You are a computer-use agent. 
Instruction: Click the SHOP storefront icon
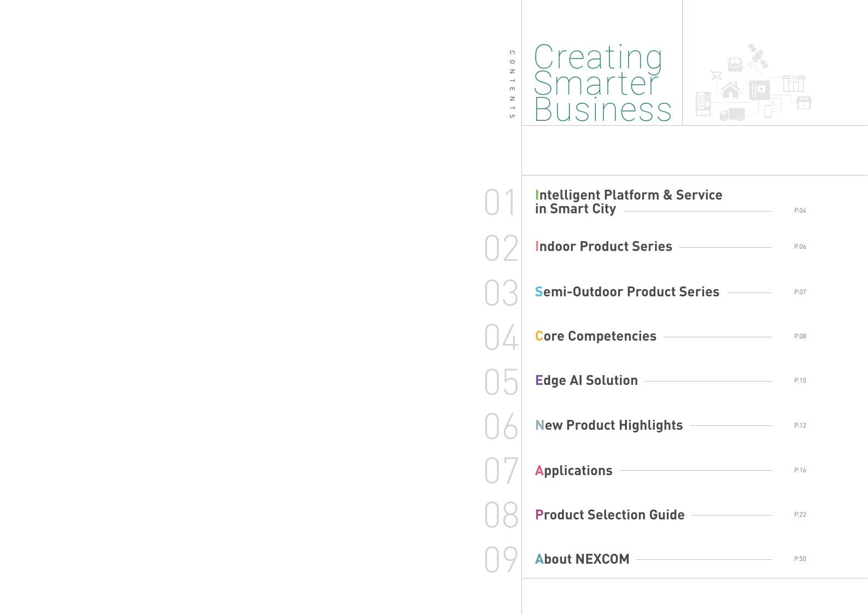tap(804, 103)
